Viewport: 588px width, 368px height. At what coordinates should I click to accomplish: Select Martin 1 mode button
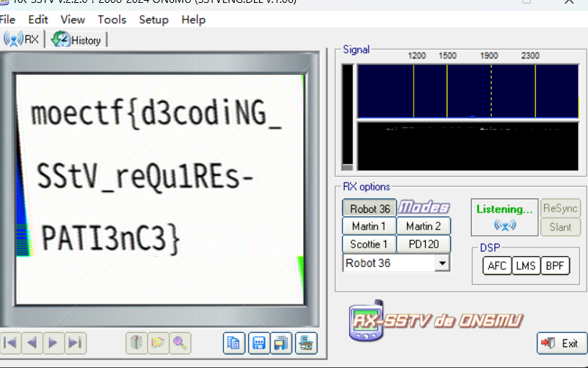point(369,226)
